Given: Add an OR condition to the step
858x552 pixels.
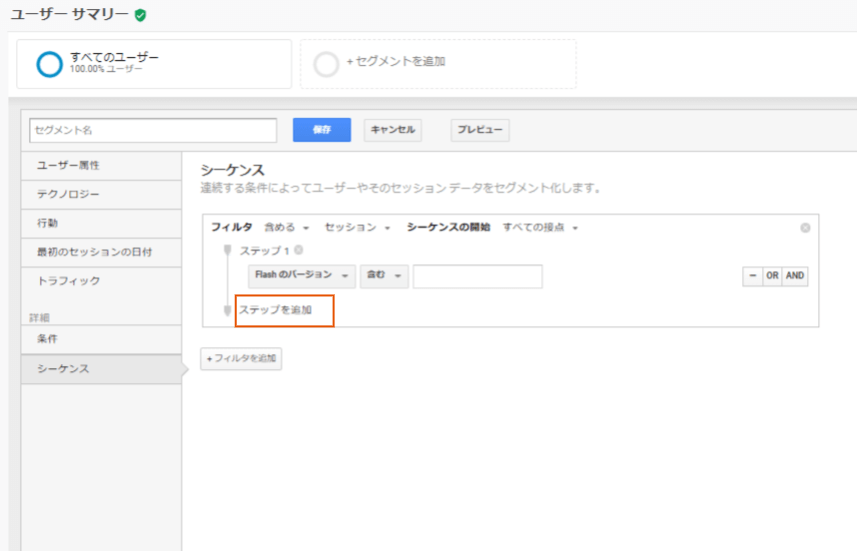Looking at the screenshot, I should tap(772, 277).
